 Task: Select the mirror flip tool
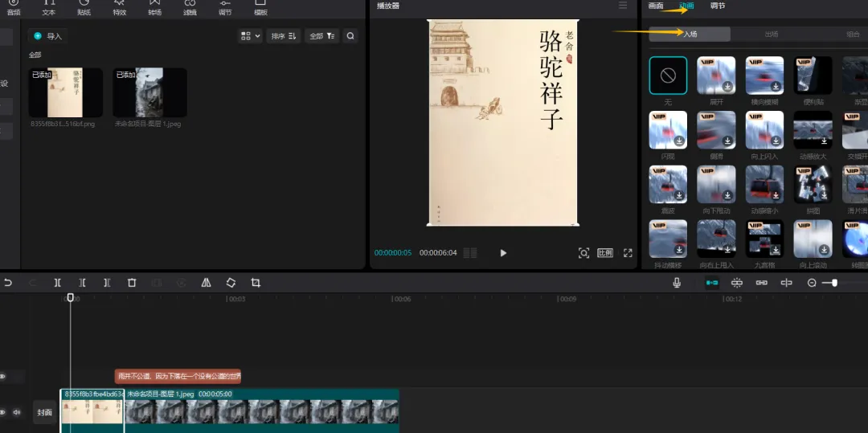(x=207, y=283)
